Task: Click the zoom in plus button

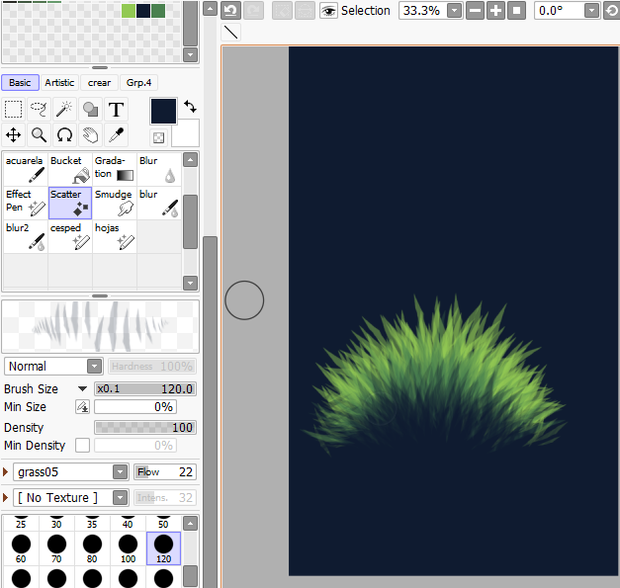Action: 496,11
